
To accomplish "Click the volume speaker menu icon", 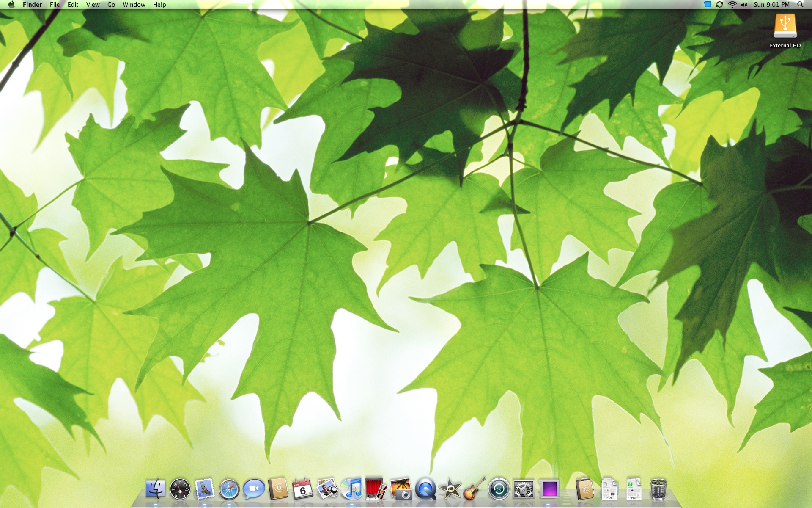I will pyautogui.click(x=744, y=5).
